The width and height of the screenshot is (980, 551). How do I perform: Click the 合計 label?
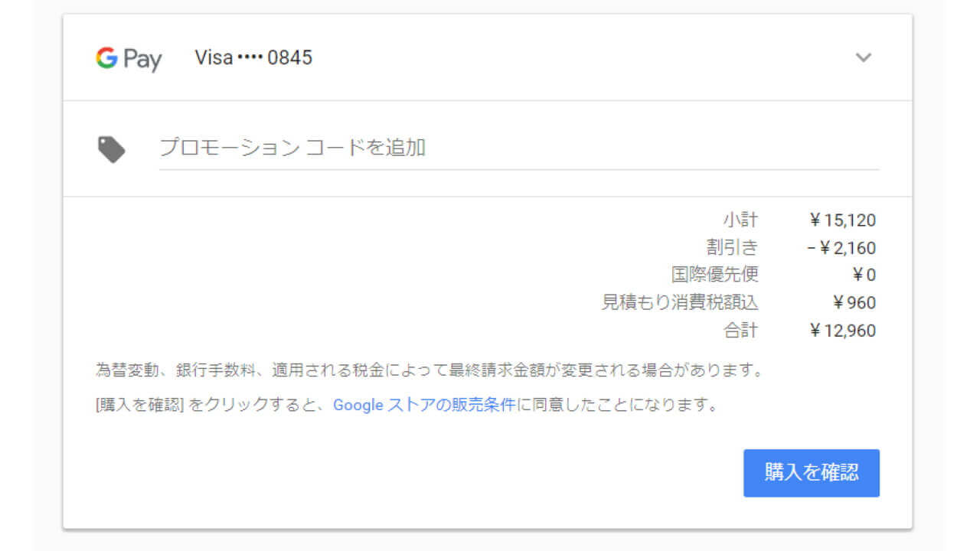coord(740,331)
